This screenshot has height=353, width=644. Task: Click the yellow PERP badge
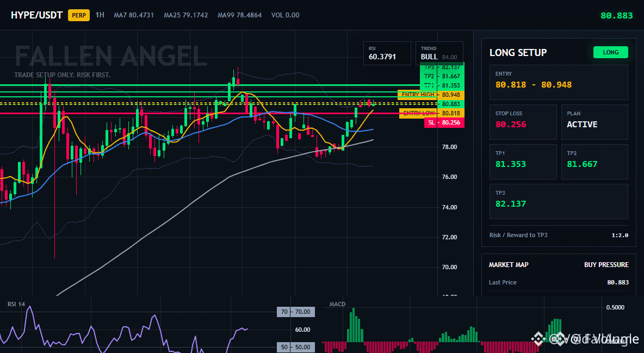79,15
